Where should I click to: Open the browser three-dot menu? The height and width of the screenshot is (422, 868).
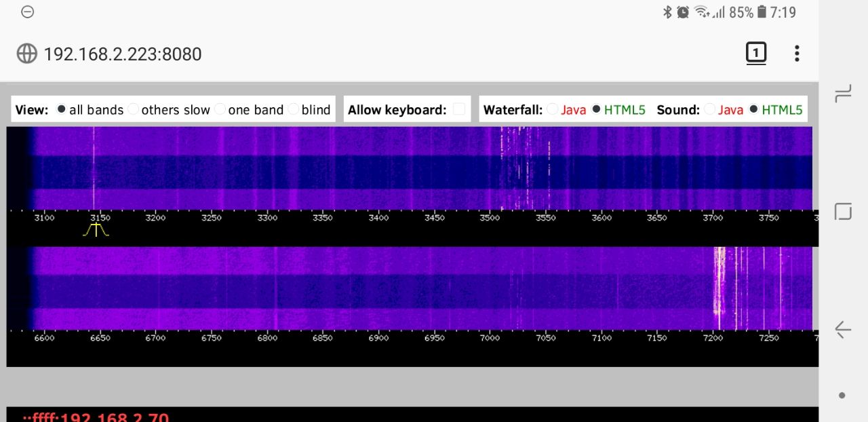click(797, 53)
